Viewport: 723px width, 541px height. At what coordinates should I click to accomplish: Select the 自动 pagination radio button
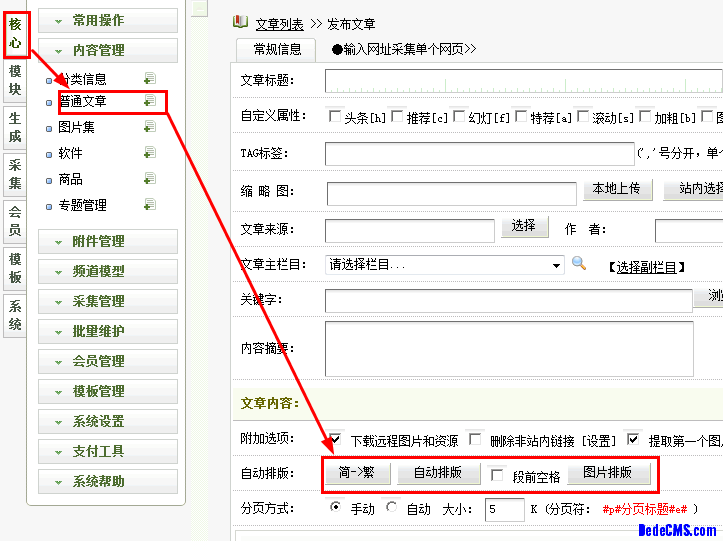click(x=392, y=508)
